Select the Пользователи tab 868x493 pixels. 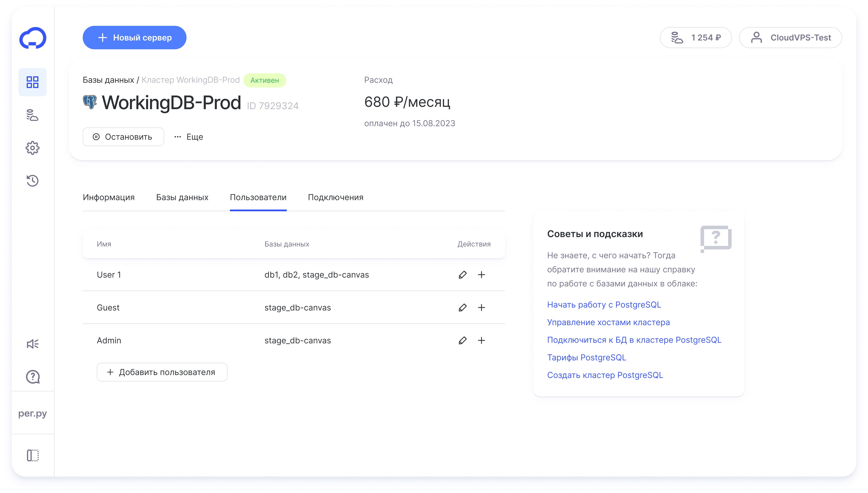tap(258, 197)
